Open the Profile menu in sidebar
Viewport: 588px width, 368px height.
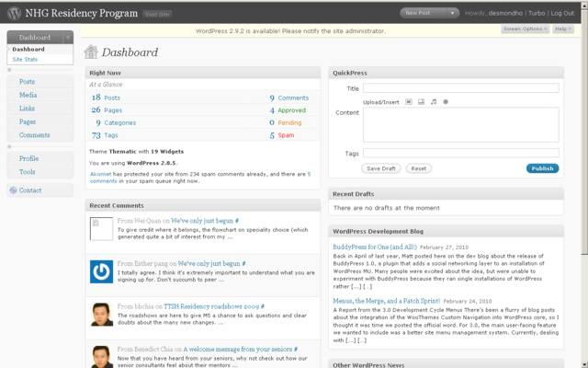pyautogui.click(x=28, y=158)
